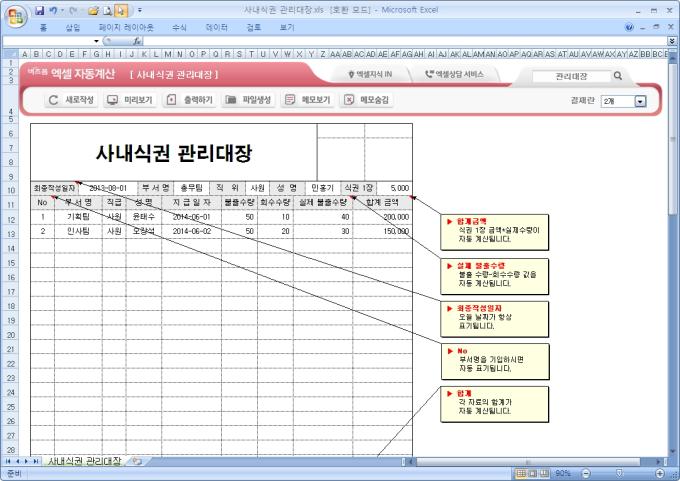Click the 합계 금액 column header cell

pos(383,202)
